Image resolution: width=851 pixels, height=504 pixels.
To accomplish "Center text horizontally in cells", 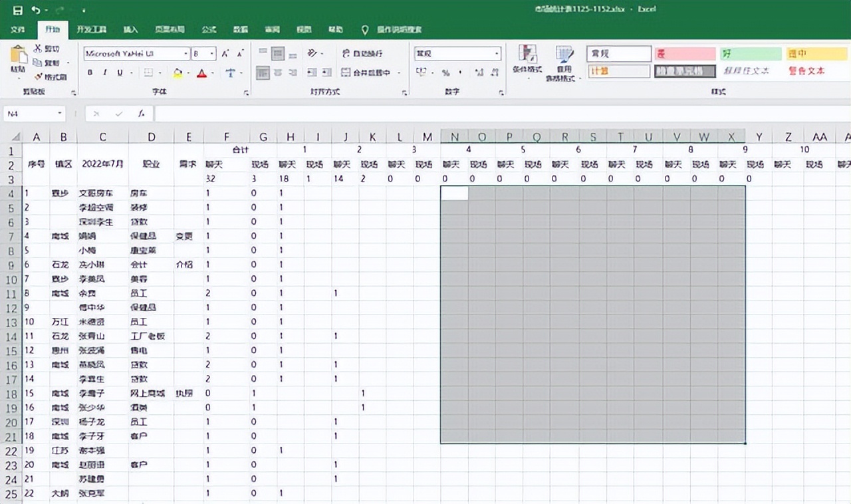I will 278,72.
